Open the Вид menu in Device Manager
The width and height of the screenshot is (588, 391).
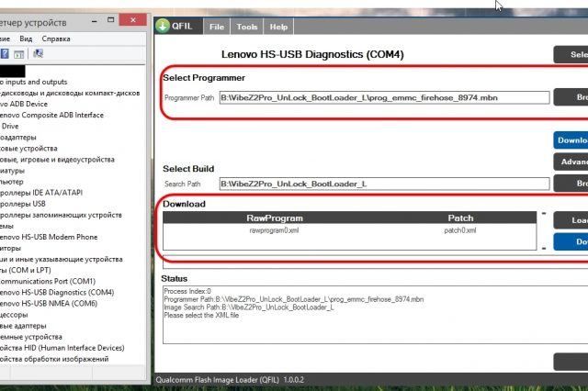pyautogui.click(x=26, y=39)
